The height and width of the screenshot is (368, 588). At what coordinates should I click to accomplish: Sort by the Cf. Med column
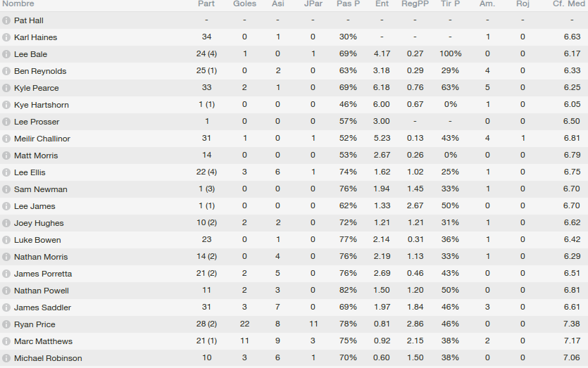pos(568,4)
